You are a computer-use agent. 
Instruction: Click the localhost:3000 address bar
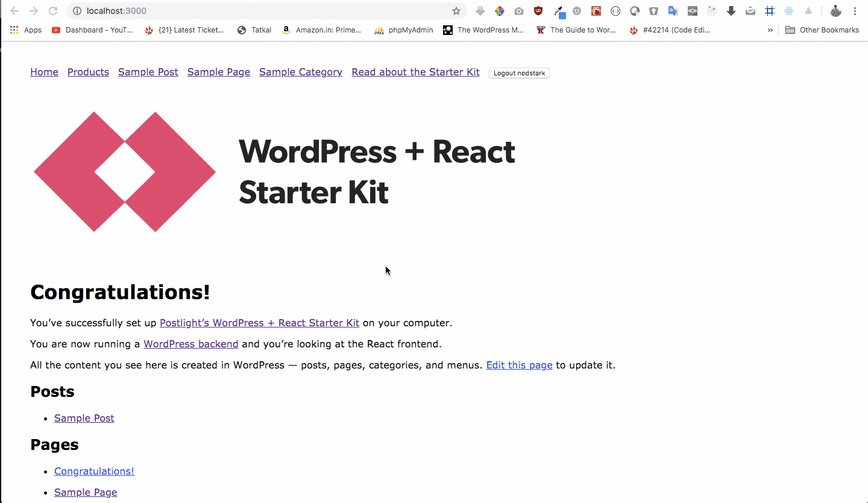pyautogui.click(x=265, y=11)
